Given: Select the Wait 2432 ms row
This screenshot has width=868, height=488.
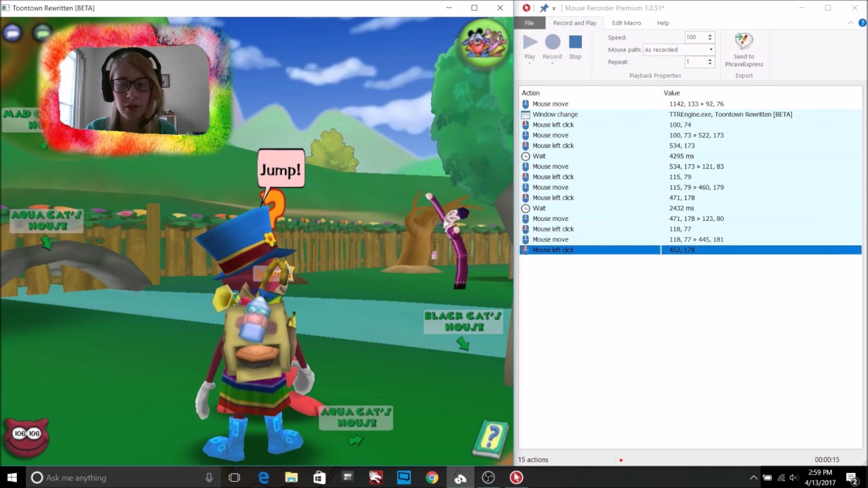Looking at the screenshot, I should point(690,208).
